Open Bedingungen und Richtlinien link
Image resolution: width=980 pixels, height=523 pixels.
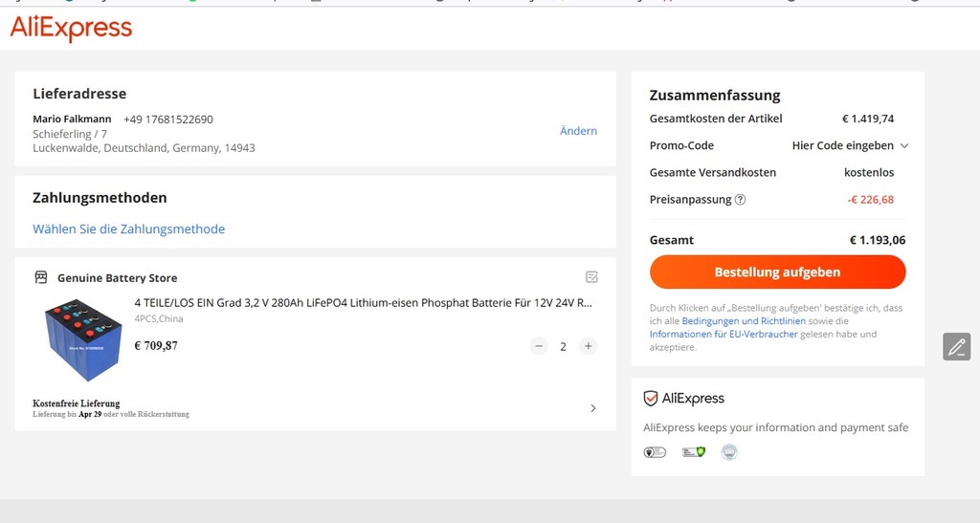pos(744,321)
